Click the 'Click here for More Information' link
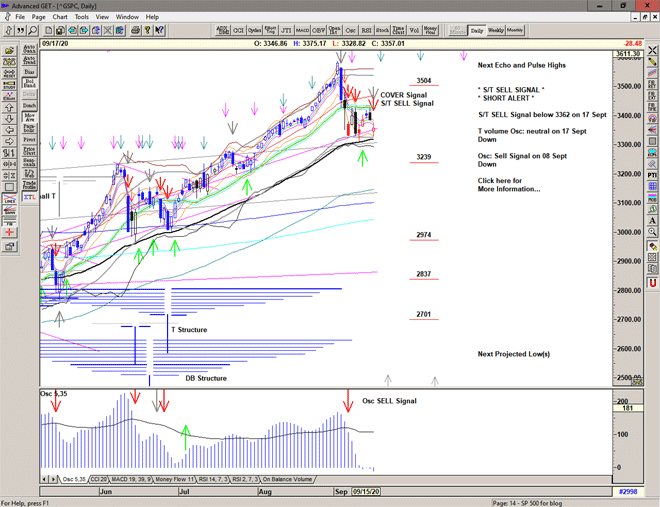This screenshot has height=507, width=660. point(509,184)
